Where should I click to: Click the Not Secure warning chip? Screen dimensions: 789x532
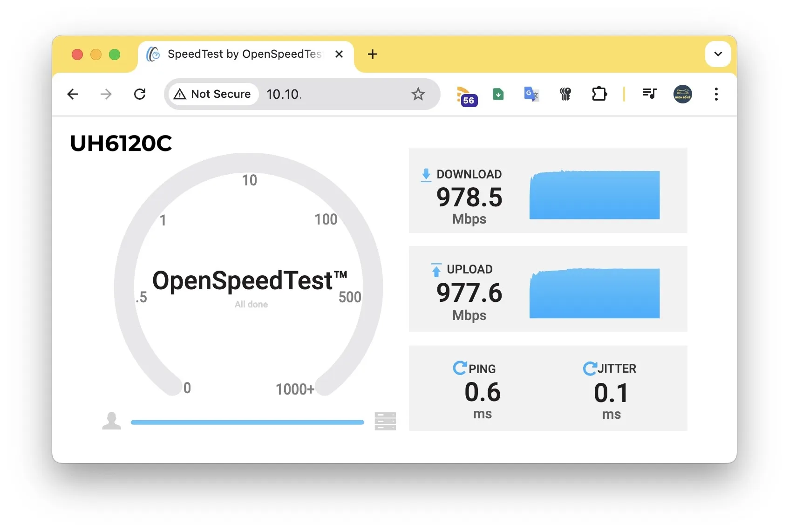point(212,94)
